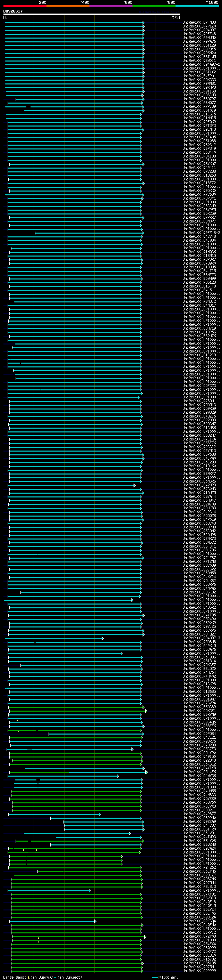Click the UniRef100_Q964Q5 label
222x980 pixels.
click(199, 722)
